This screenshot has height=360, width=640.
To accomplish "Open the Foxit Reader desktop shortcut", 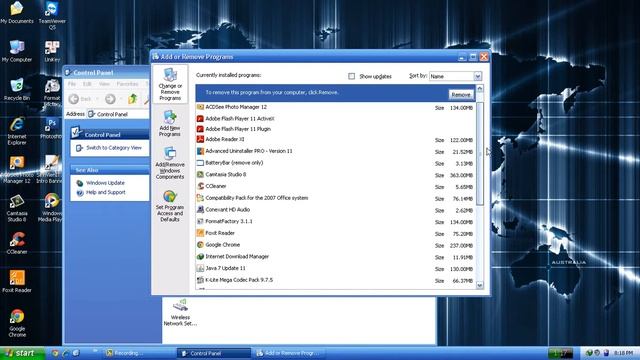I will pos(17,281).
